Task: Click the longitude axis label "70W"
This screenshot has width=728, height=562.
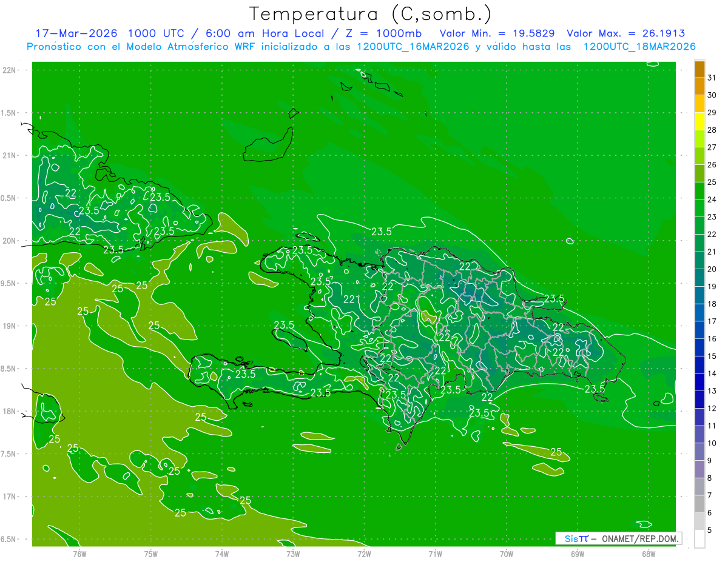Action: pos(507,554)
